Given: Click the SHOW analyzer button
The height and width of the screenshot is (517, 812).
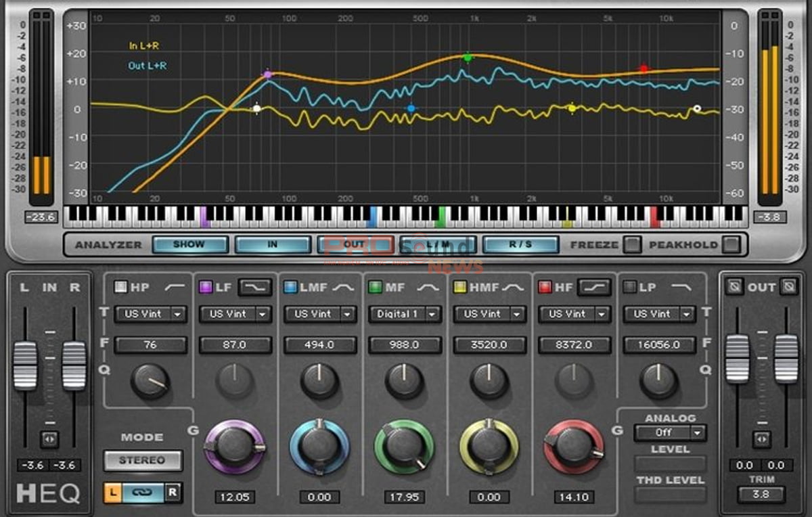Looking at the screenshot, I should click(x=190, y=244).
